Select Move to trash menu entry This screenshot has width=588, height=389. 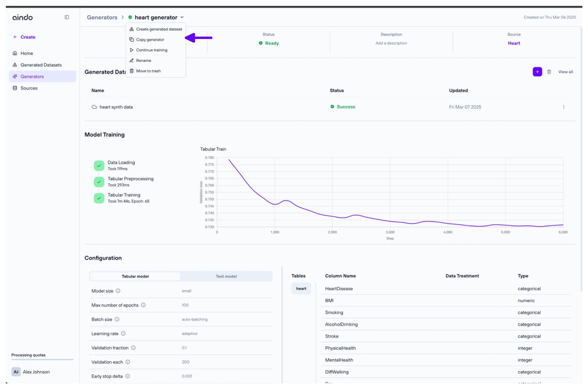pos(148,71)
